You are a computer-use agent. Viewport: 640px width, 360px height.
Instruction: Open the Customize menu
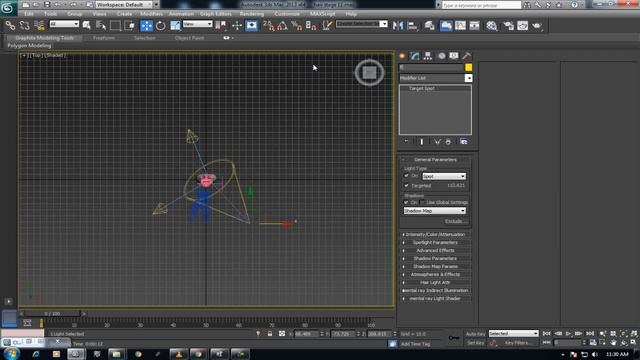[x=287, y=14]
